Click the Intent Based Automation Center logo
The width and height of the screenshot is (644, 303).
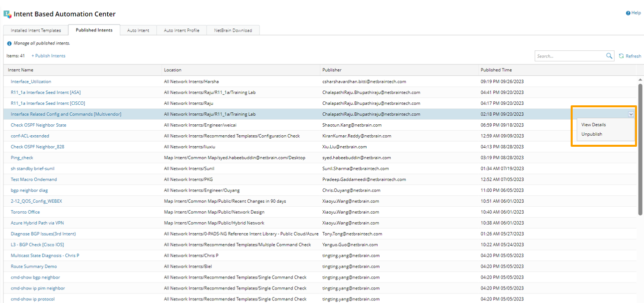pyautogui.click(x=7, y=14)
